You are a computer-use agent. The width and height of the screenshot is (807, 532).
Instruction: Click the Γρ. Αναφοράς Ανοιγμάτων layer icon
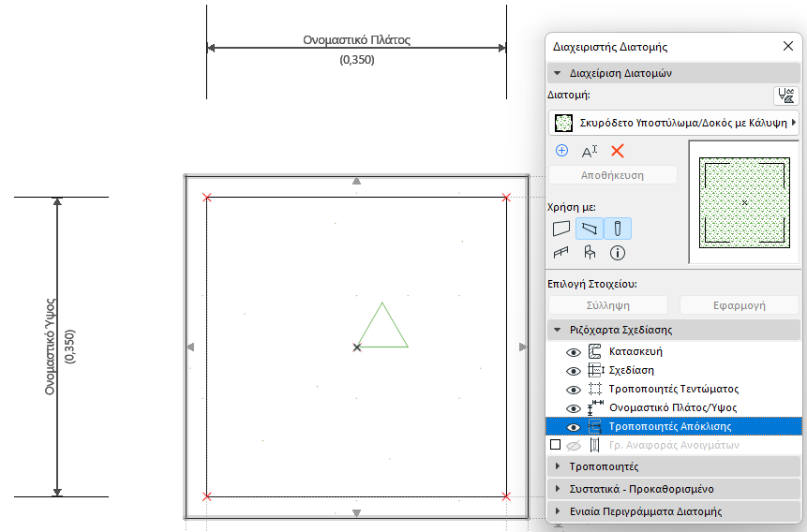pyautogui.click(x=594, y=445)
